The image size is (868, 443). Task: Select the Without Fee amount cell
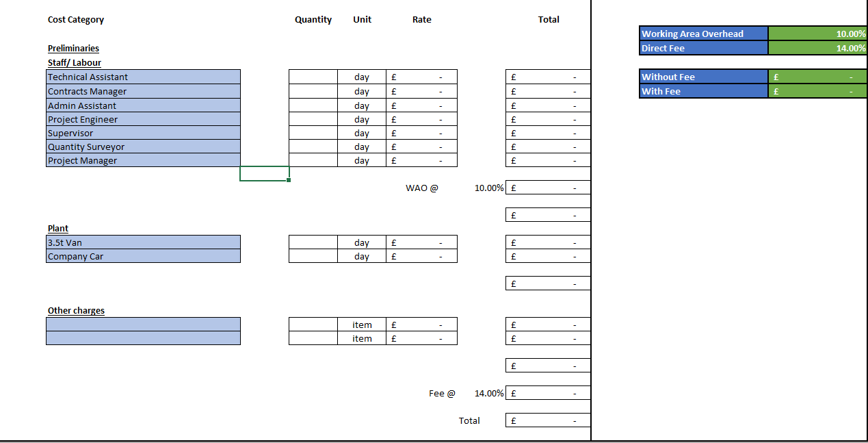817,77
